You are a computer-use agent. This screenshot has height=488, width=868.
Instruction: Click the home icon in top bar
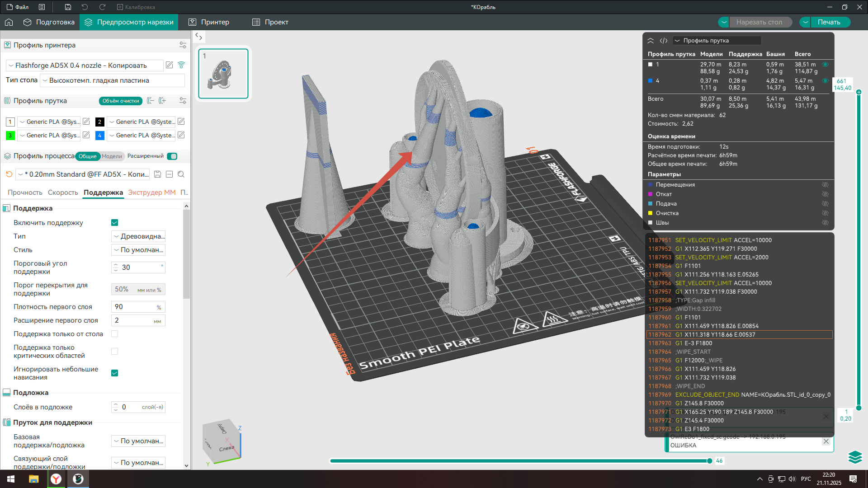[x=9, y=22]
